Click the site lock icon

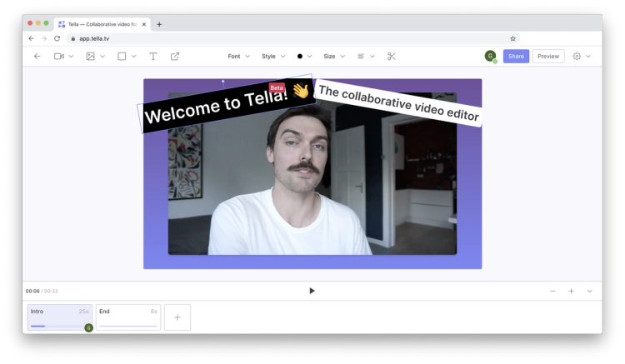coord(73,38)
